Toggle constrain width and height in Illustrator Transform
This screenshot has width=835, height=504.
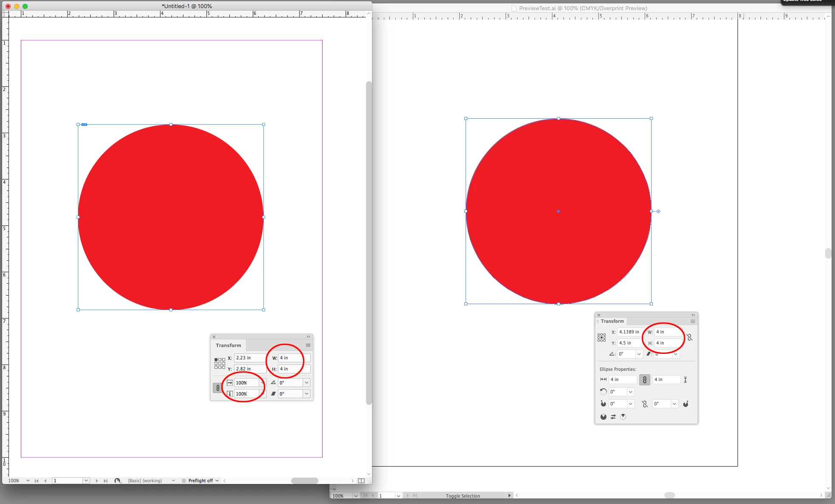pyautogui.click(x=689, y=337)
